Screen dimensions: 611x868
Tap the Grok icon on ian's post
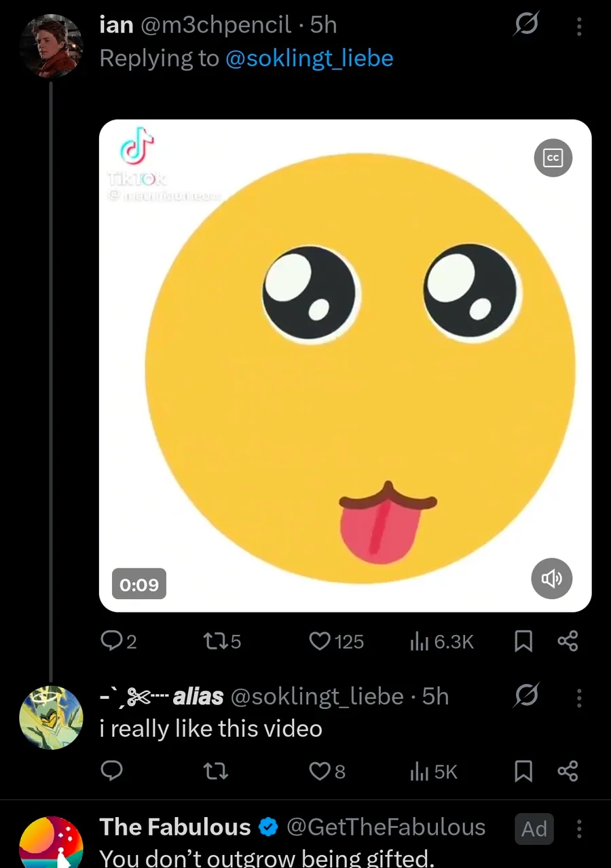pos(526,25)
